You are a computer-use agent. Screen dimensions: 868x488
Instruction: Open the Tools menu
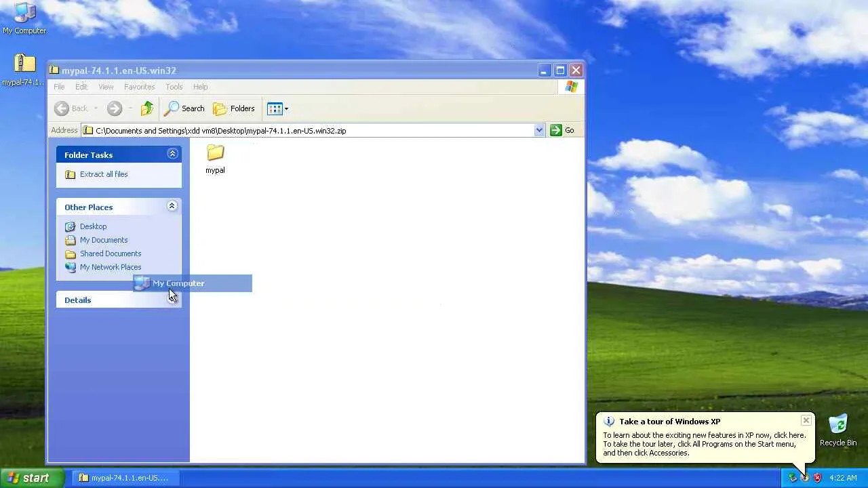[174, 87]
